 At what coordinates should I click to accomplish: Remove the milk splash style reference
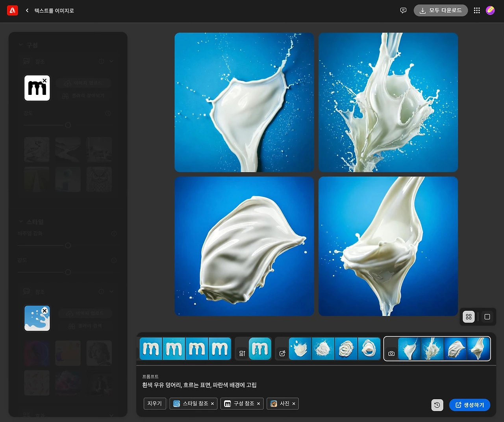[x=44, y=311]
